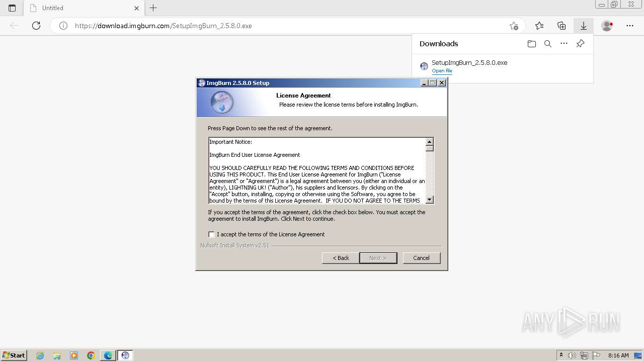The image size is (644, 362).
Task: Click the "License Agreement" heading text
Action: [x=303, y=96]
